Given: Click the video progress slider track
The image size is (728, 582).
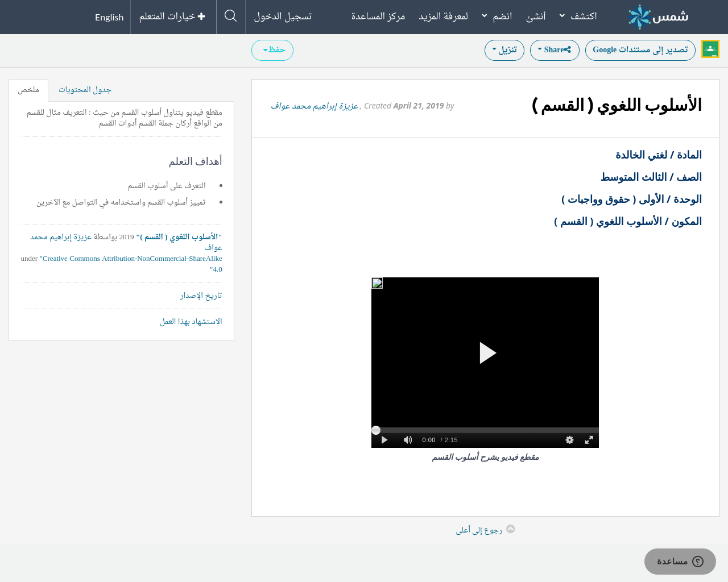Looking at the screenshot, I should click(485, 430).
